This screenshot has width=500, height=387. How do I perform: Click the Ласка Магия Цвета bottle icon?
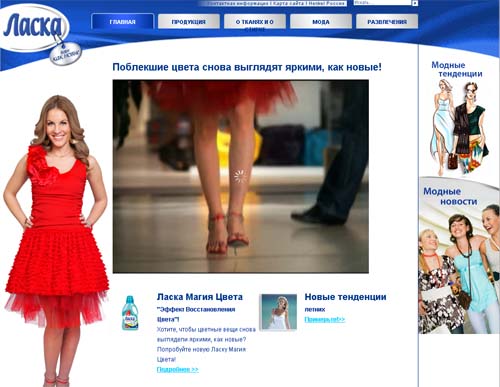coord(130,313)
